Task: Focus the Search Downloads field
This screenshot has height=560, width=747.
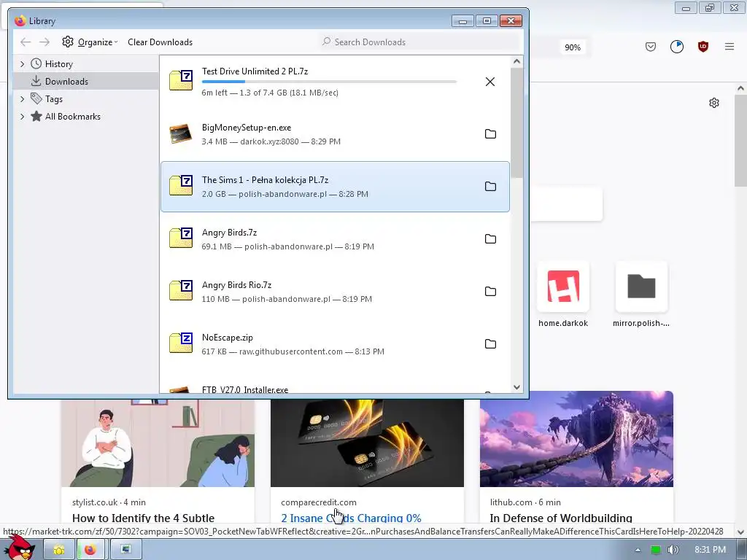Action: coord(419,42)
